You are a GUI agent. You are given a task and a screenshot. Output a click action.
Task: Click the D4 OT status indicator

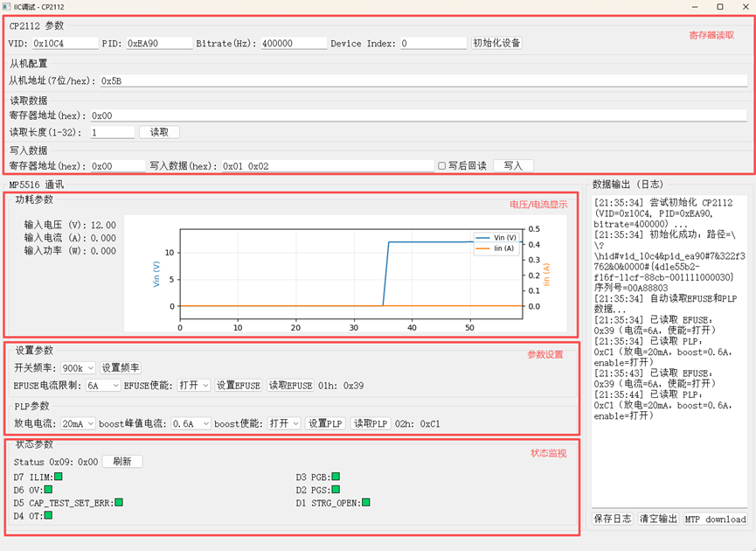48,516
